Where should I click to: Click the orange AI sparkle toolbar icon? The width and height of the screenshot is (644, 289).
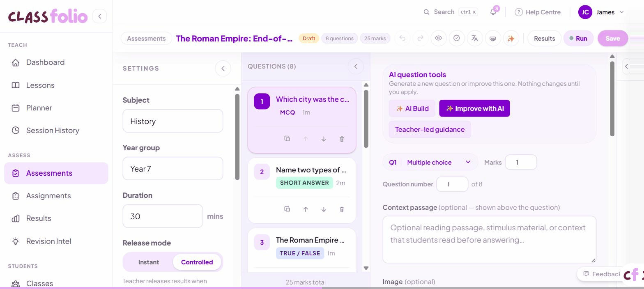(x=511, y=38)
